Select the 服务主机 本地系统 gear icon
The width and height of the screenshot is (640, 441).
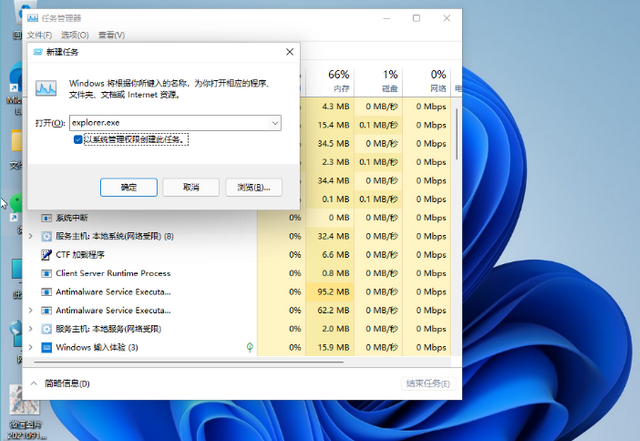tap(47, 236)
